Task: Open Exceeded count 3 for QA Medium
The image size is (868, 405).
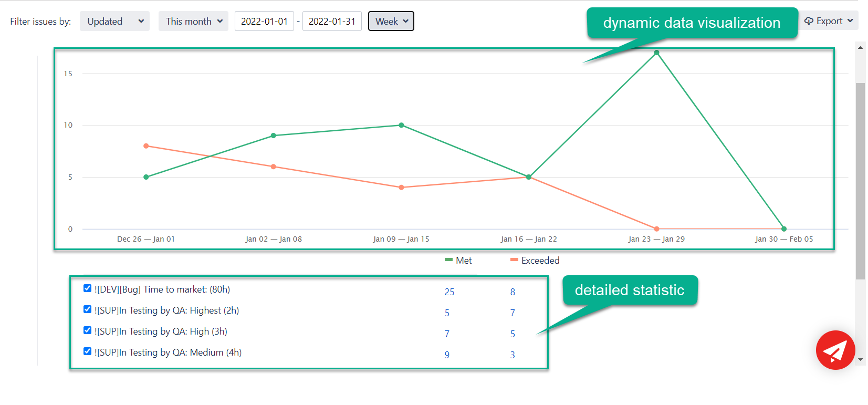Action: (513, 355)
